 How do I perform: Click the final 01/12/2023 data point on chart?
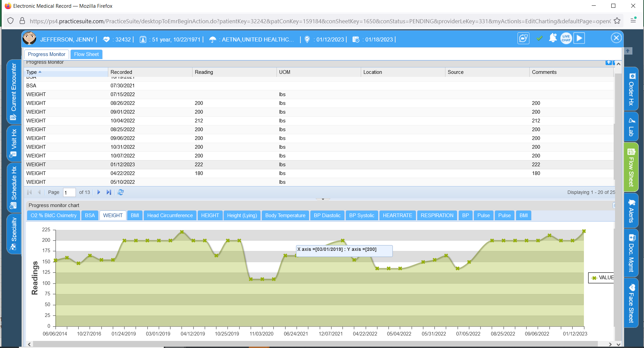[584, 231]
